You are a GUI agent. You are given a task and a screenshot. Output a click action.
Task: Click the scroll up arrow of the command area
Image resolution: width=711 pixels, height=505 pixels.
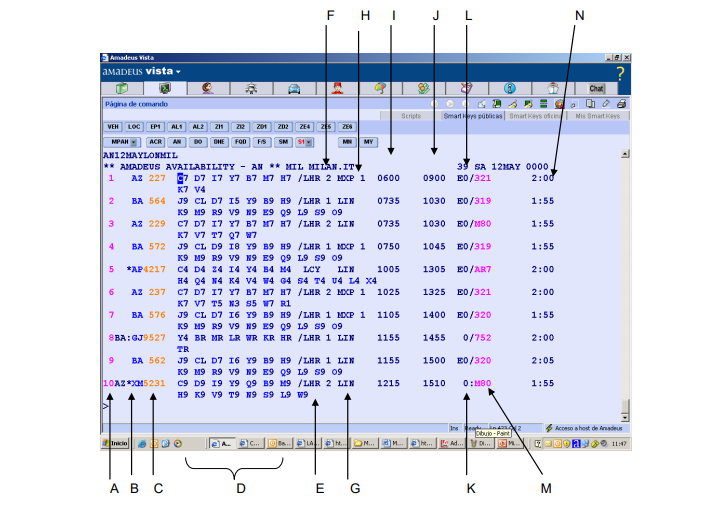(625, 154)
